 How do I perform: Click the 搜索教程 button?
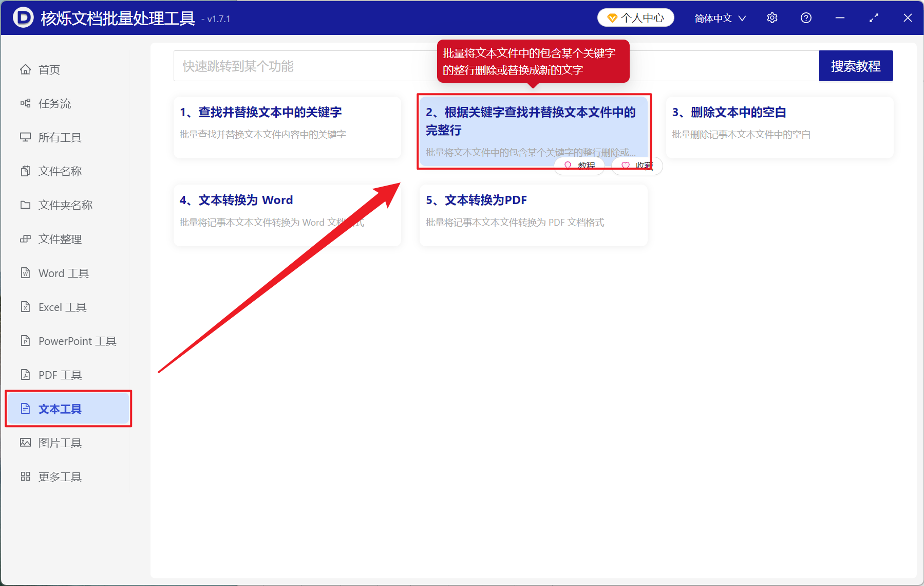[x=856, y=66]
